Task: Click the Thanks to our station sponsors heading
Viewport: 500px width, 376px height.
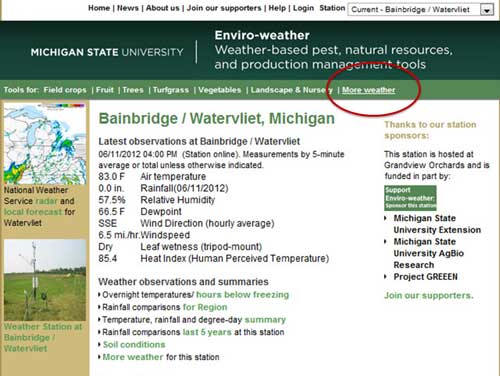Action: pos(430,130)
